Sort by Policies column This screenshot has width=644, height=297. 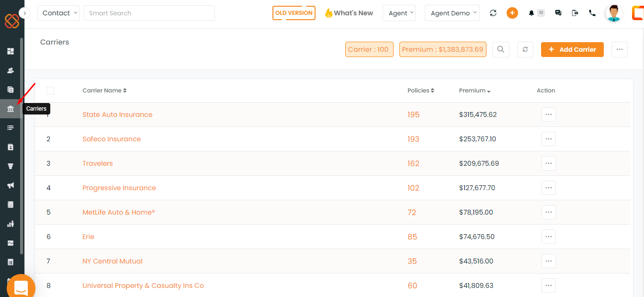tap(421, 91)
